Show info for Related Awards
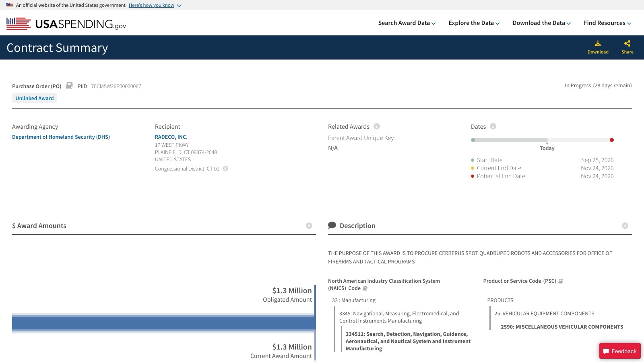The height and width of the screenshot is (362, 644). pyautogui.click(x=377, y=126)
